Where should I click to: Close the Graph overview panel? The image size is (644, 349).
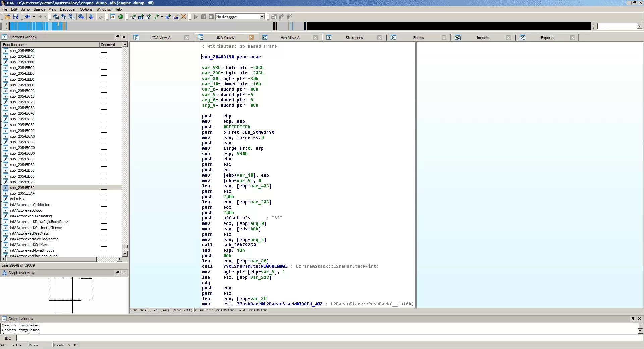[124, 273]
